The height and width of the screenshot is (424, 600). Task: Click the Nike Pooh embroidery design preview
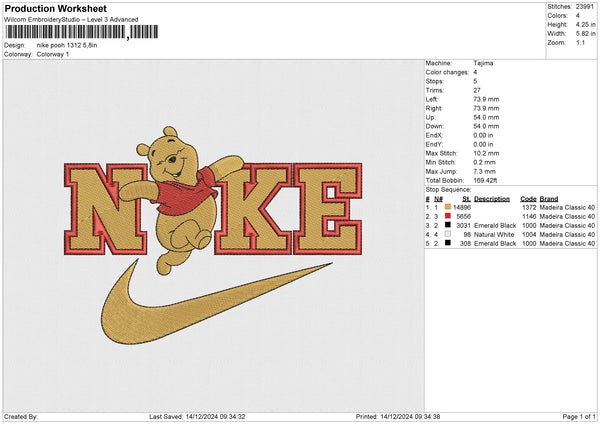[x=213, y=235]
